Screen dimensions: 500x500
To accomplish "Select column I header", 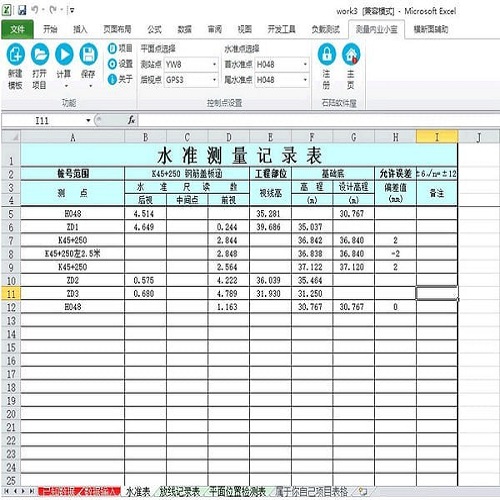I will pos(437,137).
